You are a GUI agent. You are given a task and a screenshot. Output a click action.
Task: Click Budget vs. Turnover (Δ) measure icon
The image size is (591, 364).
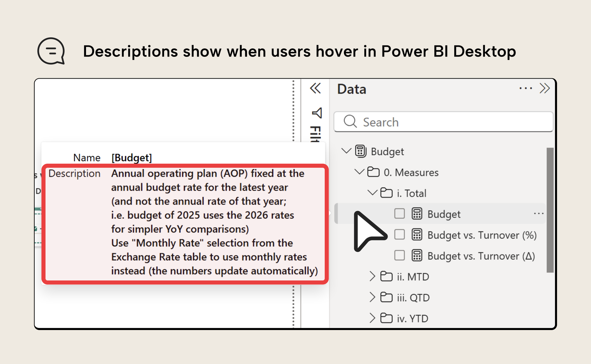click(417, 256)
